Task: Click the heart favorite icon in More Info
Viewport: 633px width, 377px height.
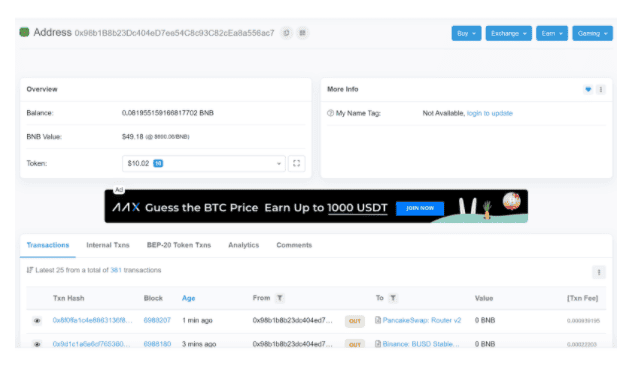Action: (x=588, y=90)
